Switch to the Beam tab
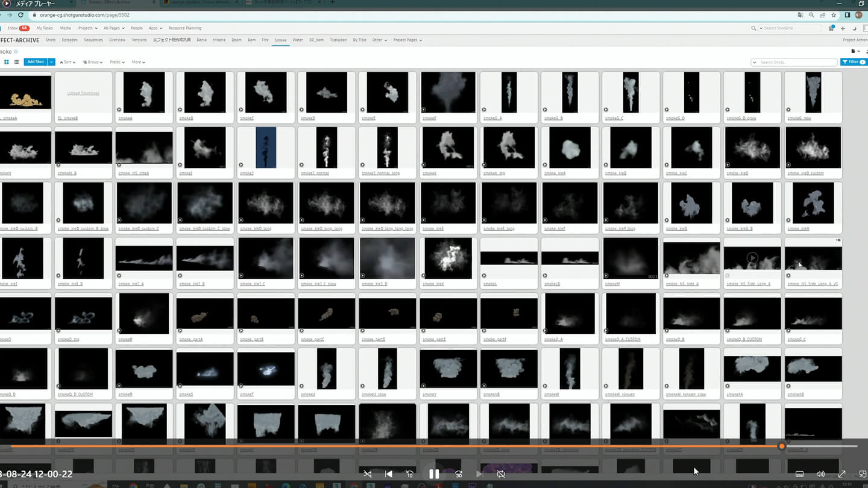This screenshot has height=488, width=868. pyautogui.click(x=236, y=40)
